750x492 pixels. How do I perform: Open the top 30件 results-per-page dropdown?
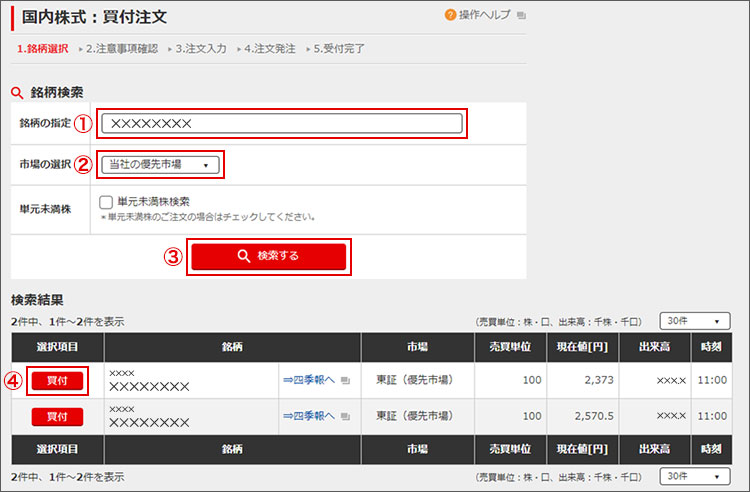(x=694, y=321)
